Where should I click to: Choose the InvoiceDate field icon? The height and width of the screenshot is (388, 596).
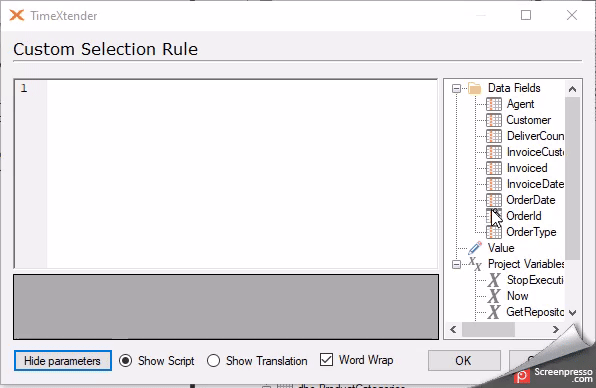tap(494, 184)
